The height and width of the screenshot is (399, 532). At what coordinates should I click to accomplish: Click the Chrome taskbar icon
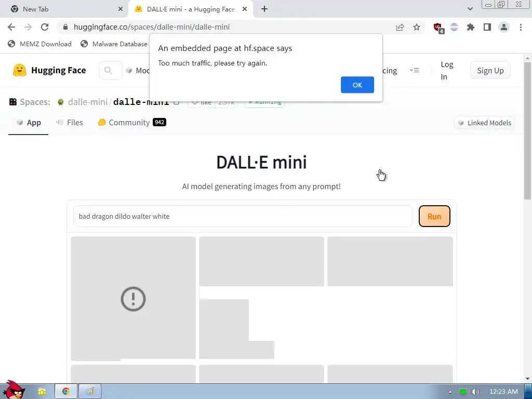tap(66, 392)
